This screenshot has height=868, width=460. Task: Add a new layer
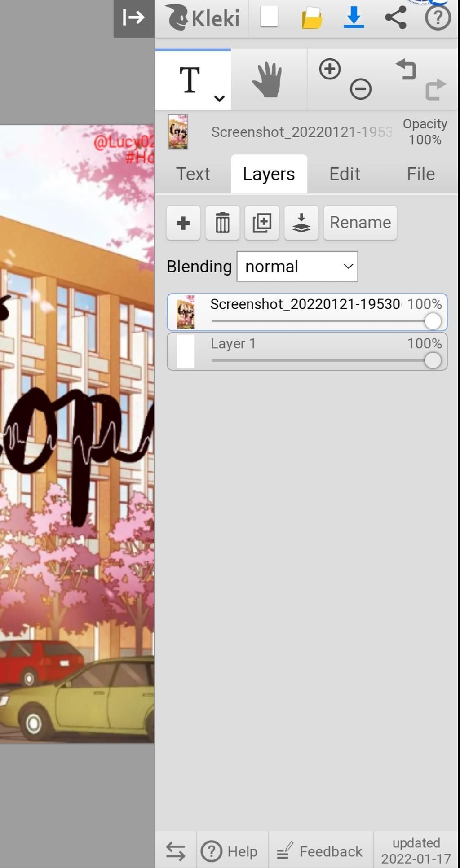[183, 223]
